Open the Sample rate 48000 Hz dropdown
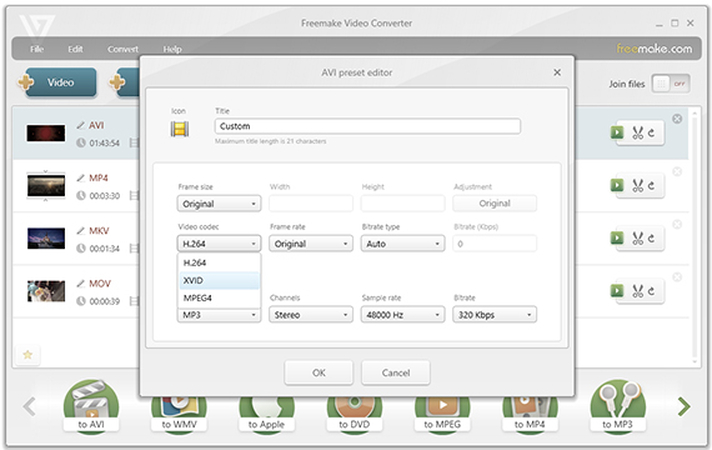Screen dimensions: 712x450 [403, 314]
